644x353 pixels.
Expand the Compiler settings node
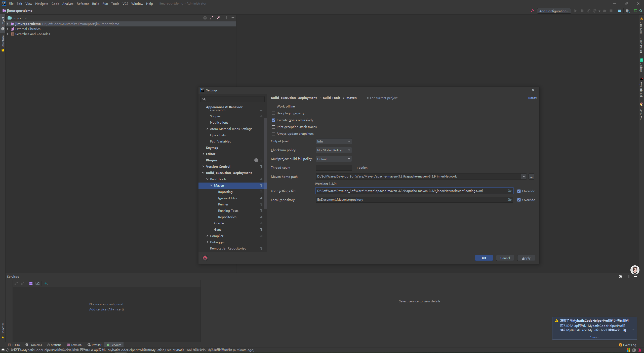pos(207,236)
